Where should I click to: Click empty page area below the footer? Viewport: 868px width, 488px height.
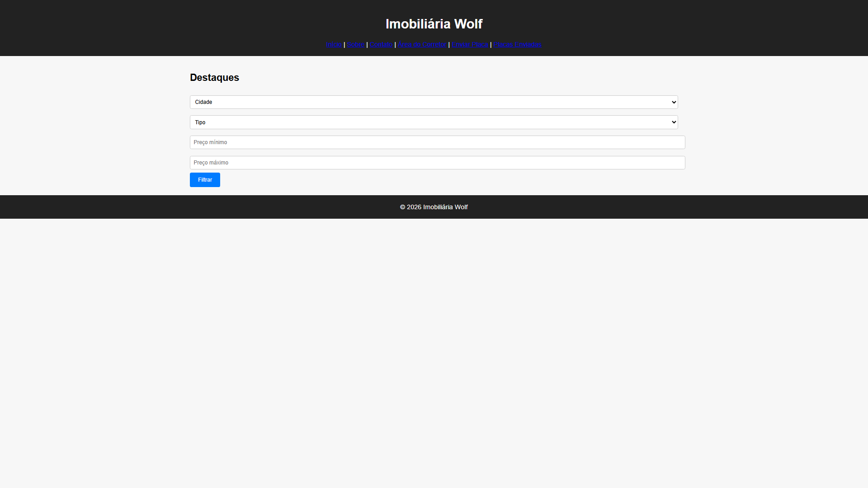(x=434, y=352)
